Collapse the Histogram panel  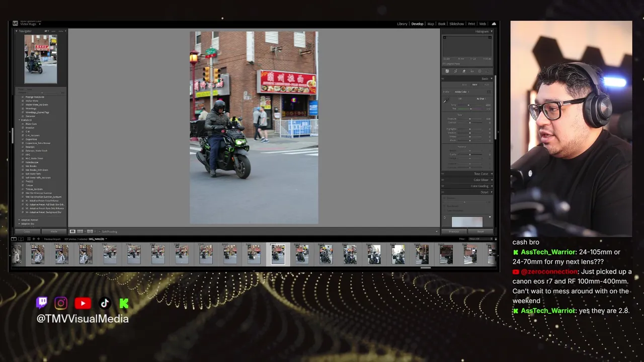(492, 31)
